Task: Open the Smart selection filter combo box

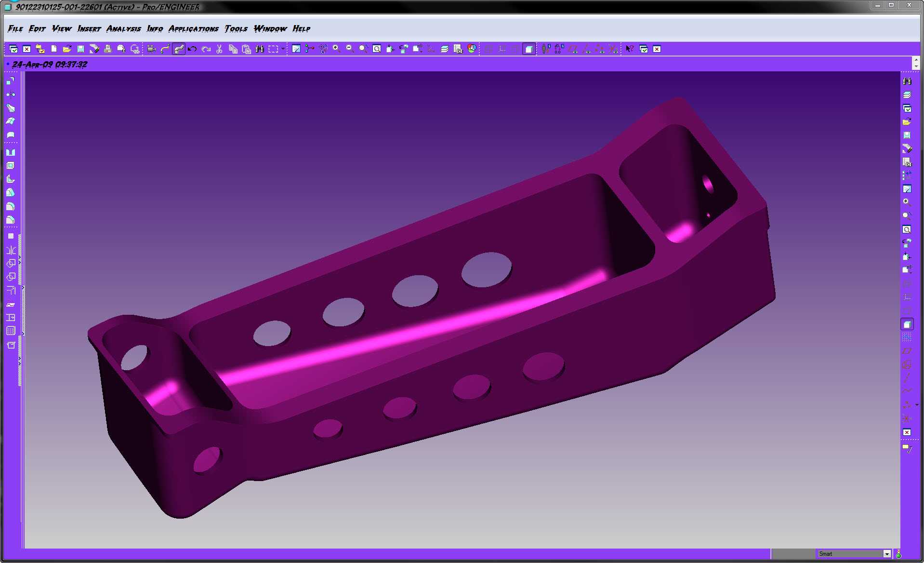Action: tap(854, 554)
